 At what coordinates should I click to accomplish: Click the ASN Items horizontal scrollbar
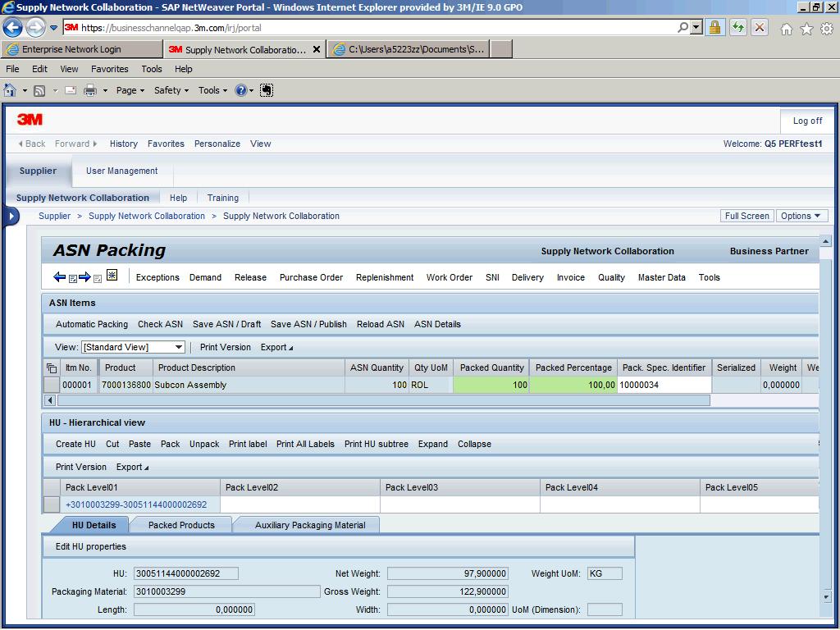(x=384, y=400)
